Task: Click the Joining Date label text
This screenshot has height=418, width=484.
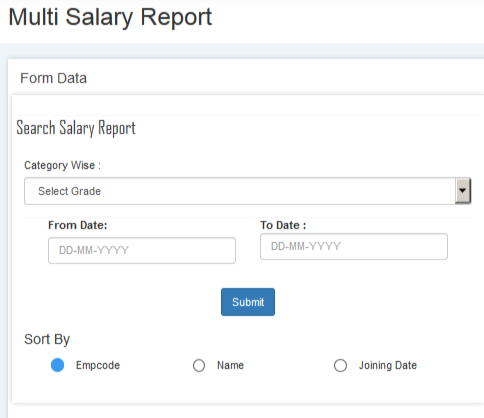Action: [x=388, y=366]
